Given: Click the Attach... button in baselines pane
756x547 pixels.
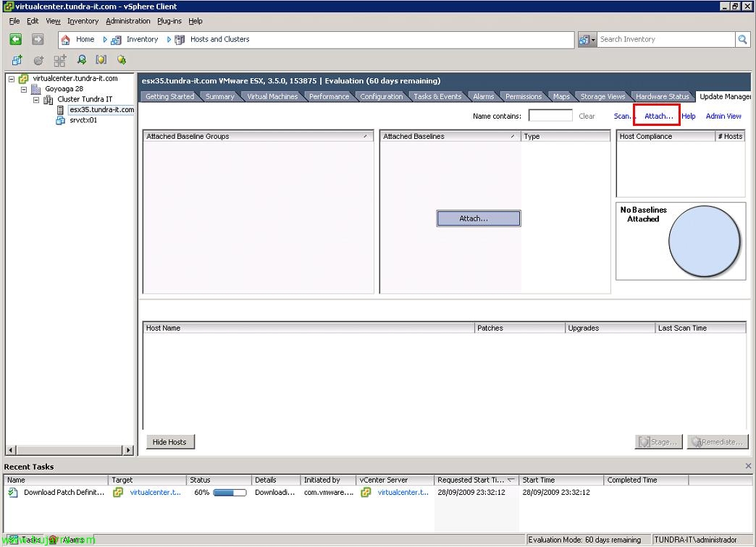Looking at the screenshot, I should tap(478, 219).
